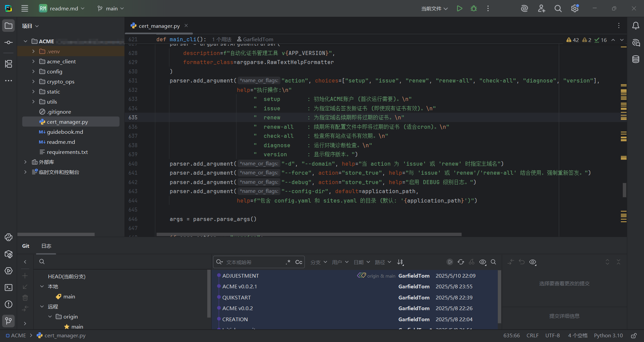Open Python 3.10 interpreter selector
This screenshot has height=342, width=644.
point(608,336)
